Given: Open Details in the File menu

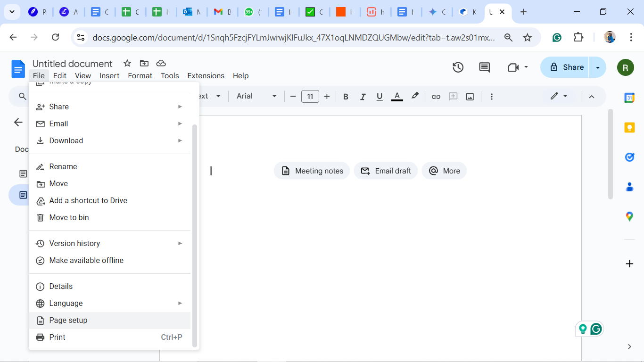Looking at the screenshot, I should [x=109, y=286].
